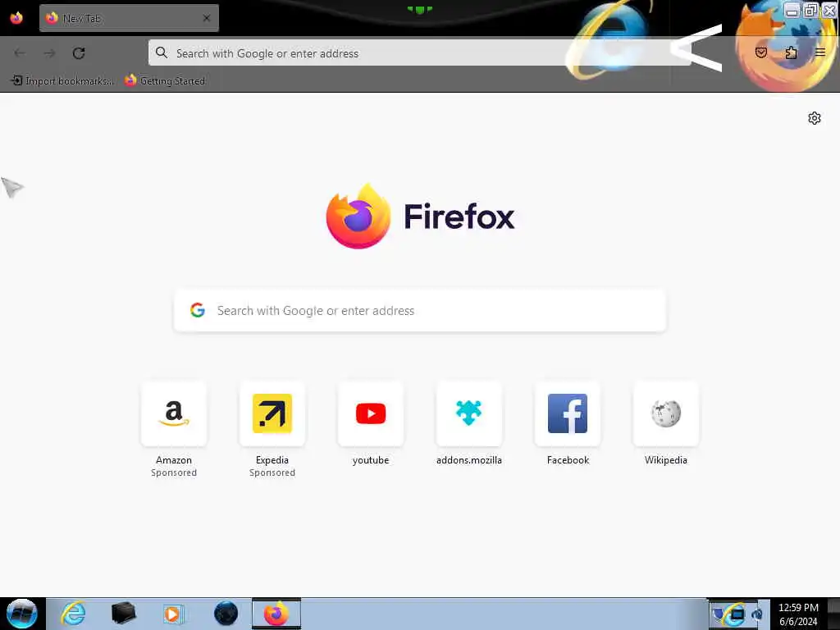840x630 pixels.
Task: Select the New Tab tab
Action: (129, 18)
